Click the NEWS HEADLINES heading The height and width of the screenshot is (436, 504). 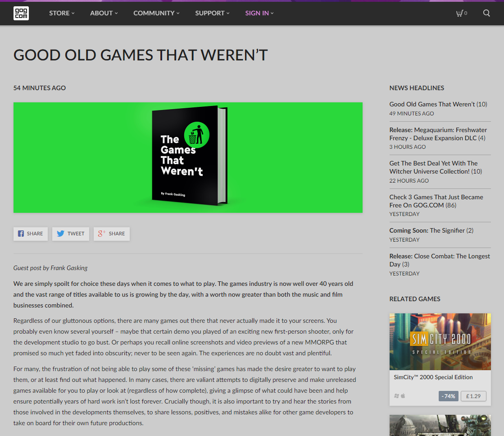[417, 88]
